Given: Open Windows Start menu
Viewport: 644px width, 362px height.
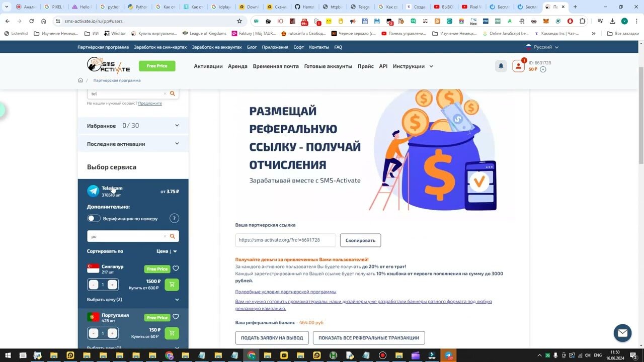Looking at the screenshot, I should coord(8,355).
